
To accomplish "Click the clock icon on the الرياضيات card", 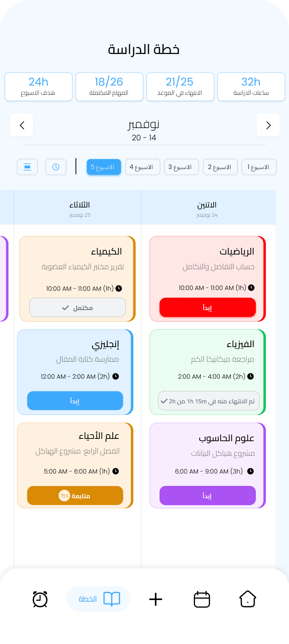I will tap(251, 287).
